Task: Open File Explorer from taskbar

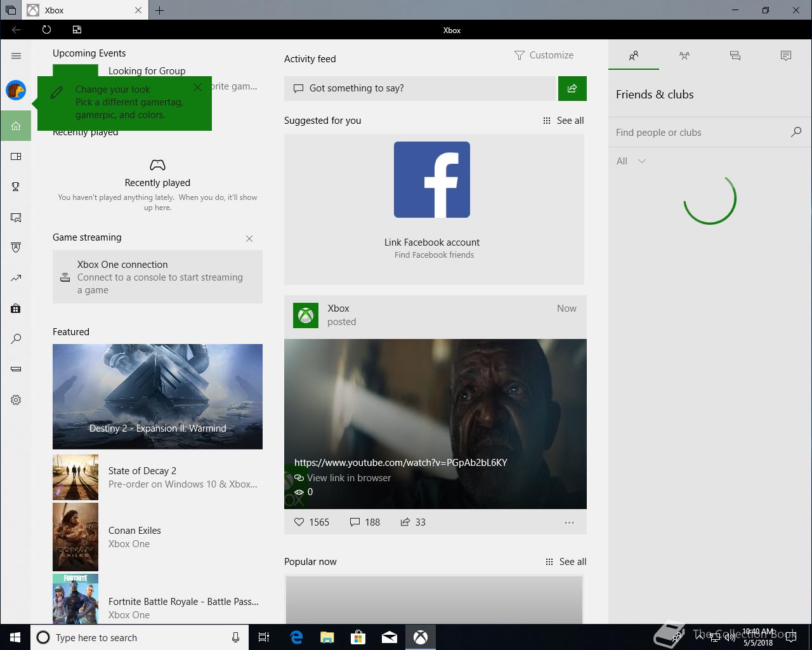Action: (x=327, y=637)
